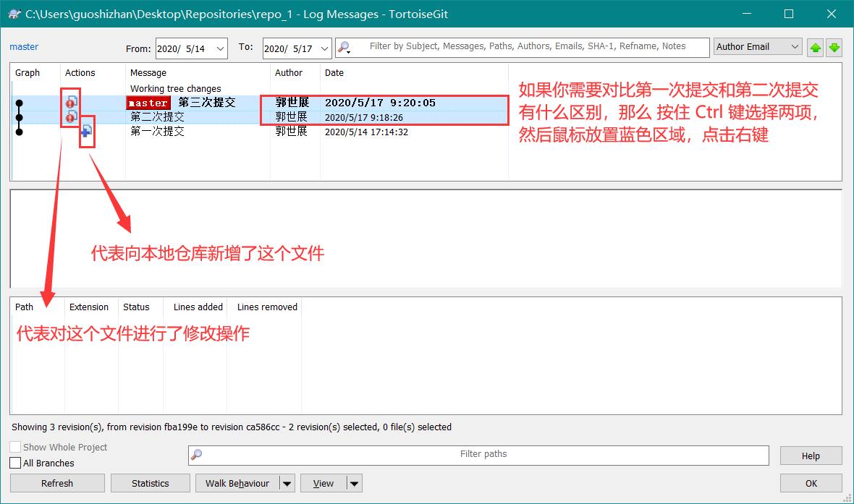Open the Statistics dialog
Screen dimensions: 854x504
tap(151, 484)
